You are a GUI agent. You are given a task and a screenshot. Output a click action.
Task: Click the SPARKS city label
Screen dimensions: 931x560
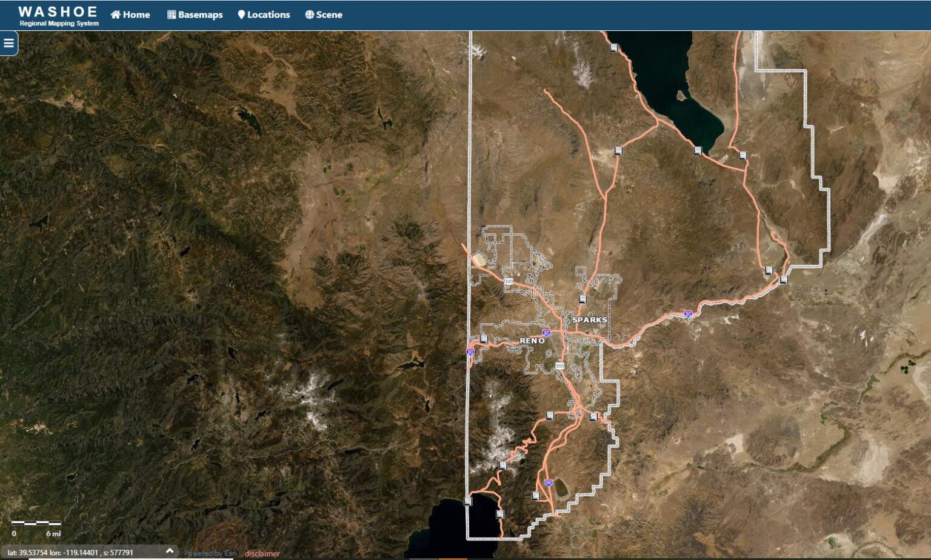tap(589, 319)
